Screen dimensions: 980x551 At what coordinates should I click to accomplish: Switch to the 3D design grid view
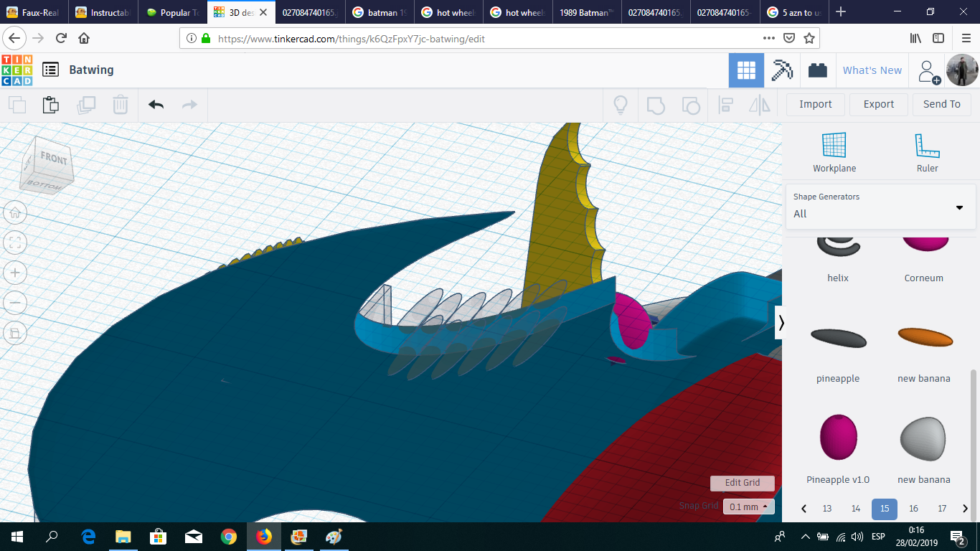746,70
